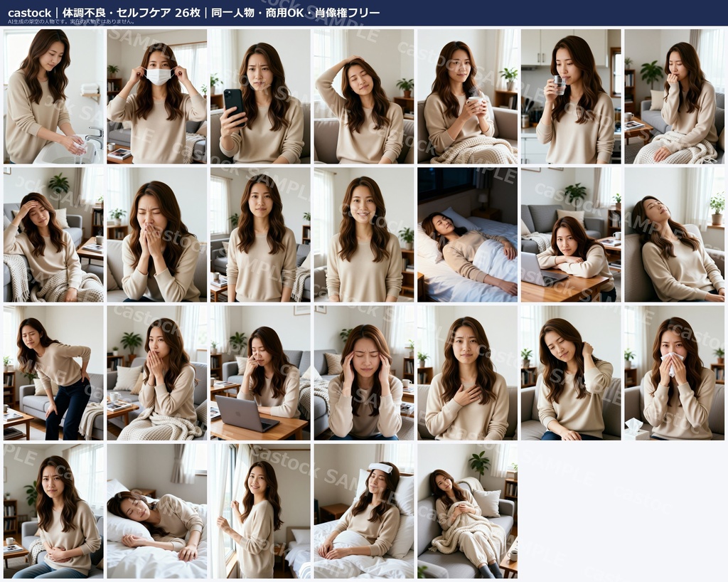
Task: Open photo of woman wrapped in blanket on sofa
Action: pos(467,511)
